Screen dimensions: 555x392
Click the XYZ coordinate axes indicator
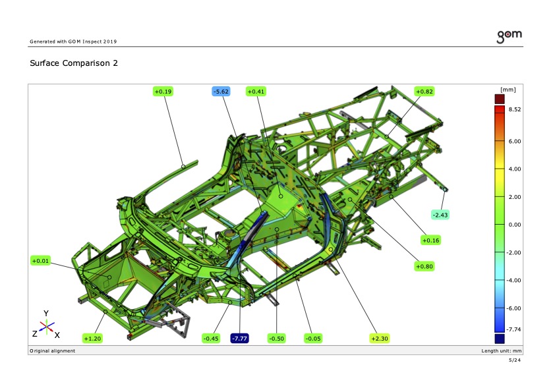[46, 323]
